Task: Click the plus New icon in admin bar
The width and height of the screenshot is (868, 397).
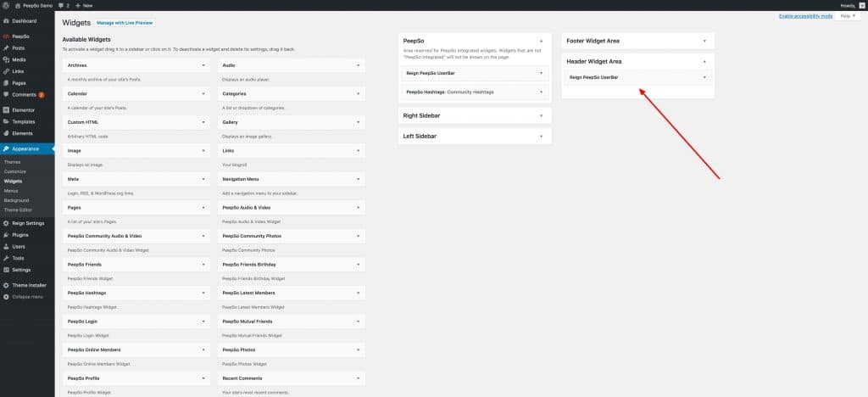Action: click(x=78, y=5)
